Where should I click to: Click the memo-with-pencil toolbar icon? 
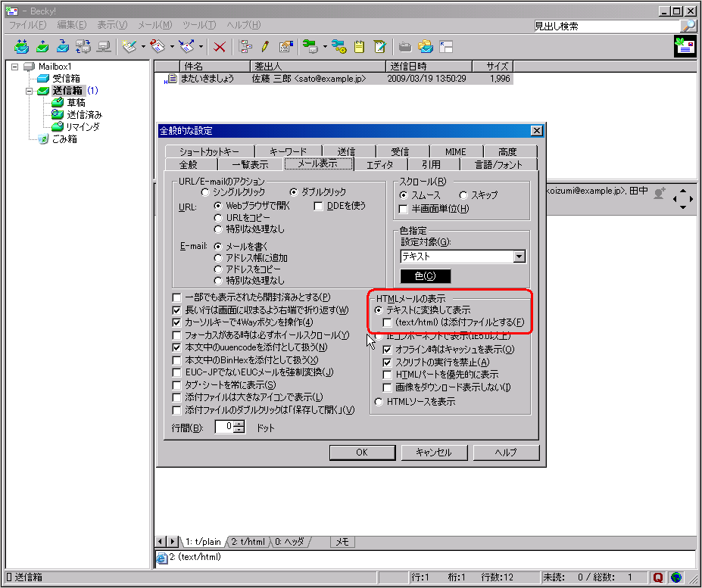[379, 46]
